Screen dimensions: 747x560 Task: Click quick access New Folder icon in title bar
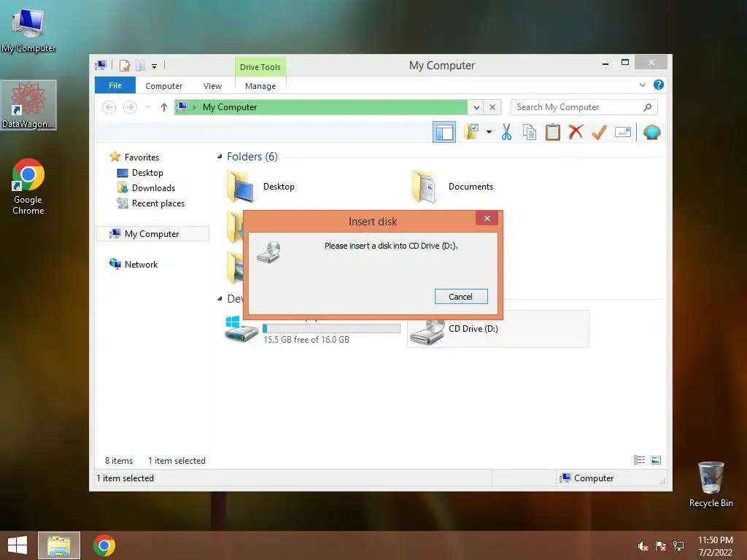tap(141, 65)
